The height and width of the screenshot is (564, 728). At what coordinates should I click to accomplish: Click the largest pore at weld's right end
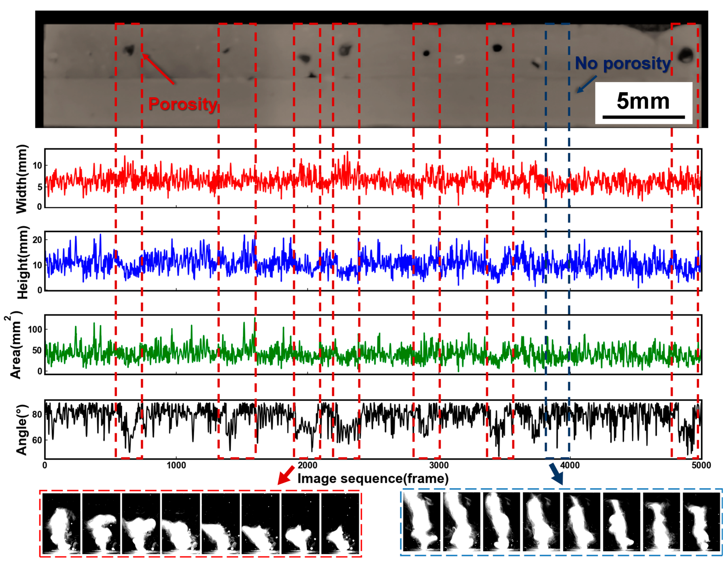tap(686, 55)
